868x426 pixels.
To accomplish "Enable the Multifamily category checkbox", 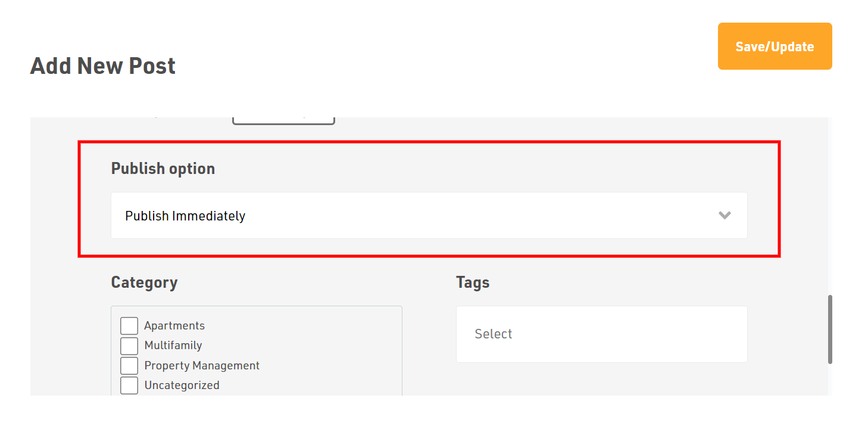I will point(129,346).
